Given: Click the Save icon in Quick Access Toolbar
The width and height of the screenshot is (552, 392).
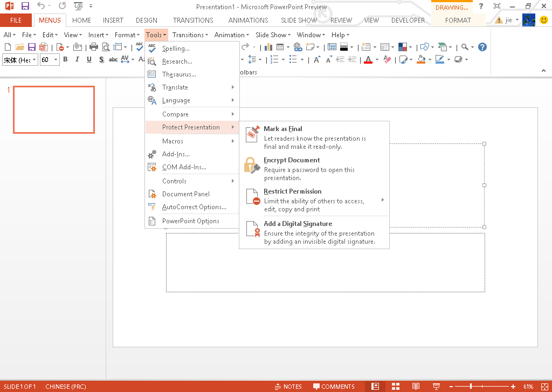Looking at the screenshot, I should coord(25,6).
